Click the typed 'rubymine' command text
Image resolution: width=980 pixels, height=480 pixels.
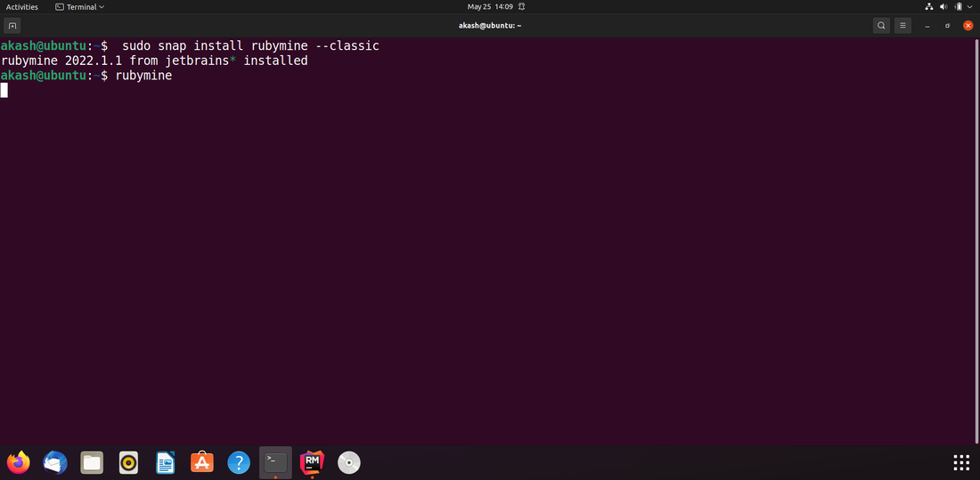(x=143, y=76)
